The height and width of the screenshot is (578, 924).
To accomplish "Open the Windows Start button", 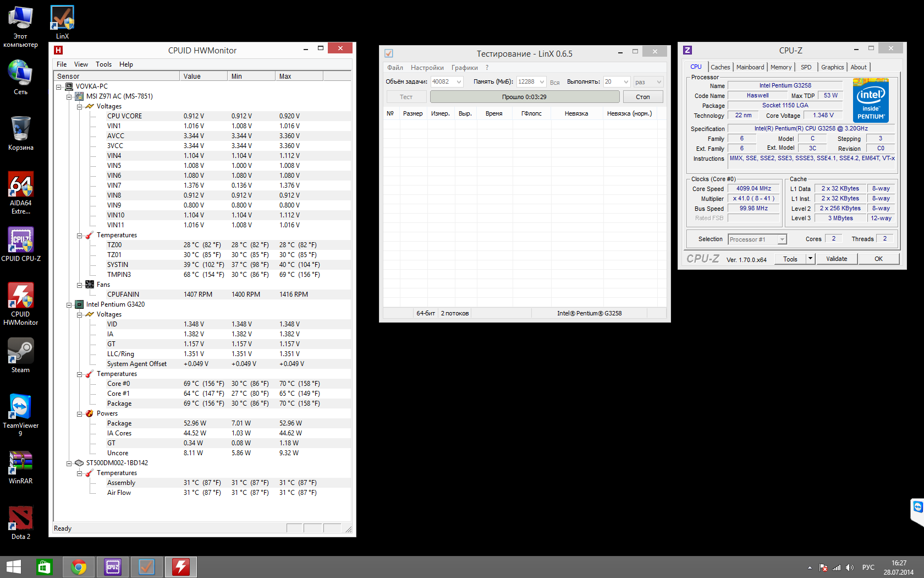I will [13, 567].
